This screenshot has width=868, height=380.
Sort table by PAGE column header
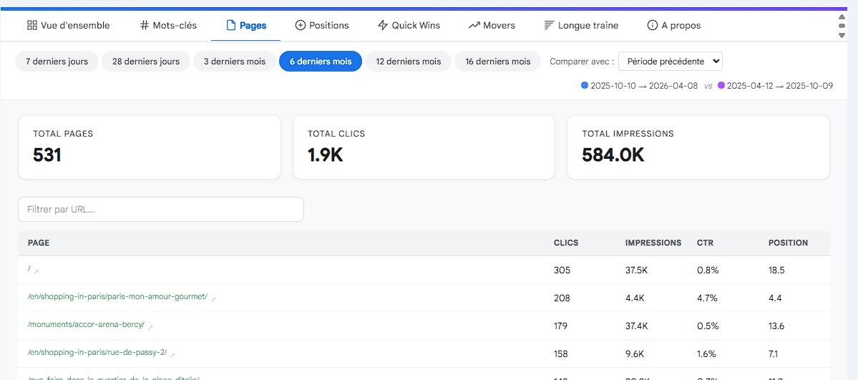[x=39, y=243]
